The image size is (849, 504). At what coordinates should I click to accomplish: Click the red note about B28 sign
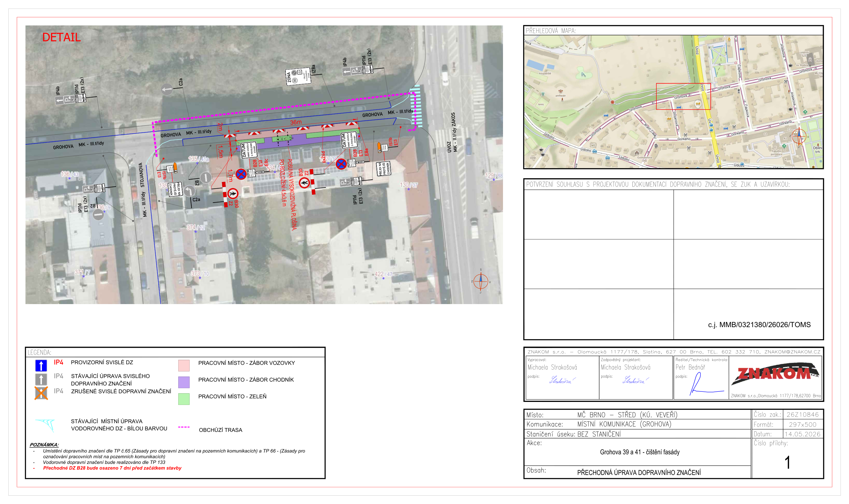coord(112,468)
